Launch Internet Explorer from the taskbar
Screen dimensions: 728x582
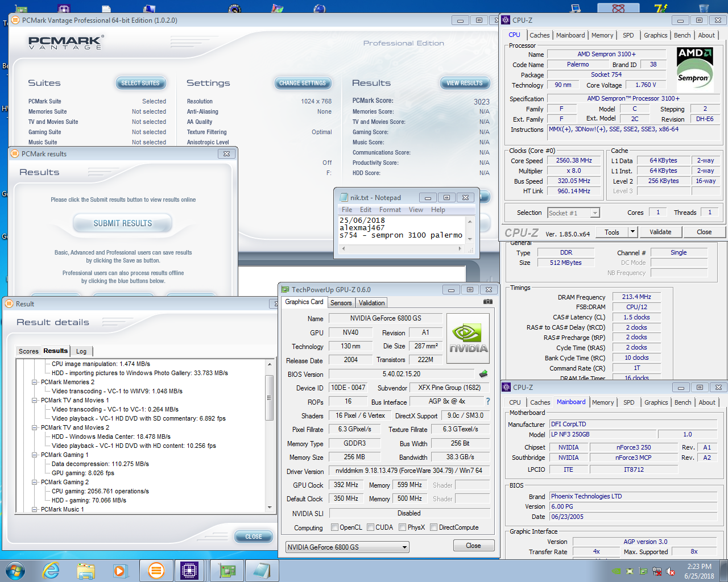(x=51, y=570)
